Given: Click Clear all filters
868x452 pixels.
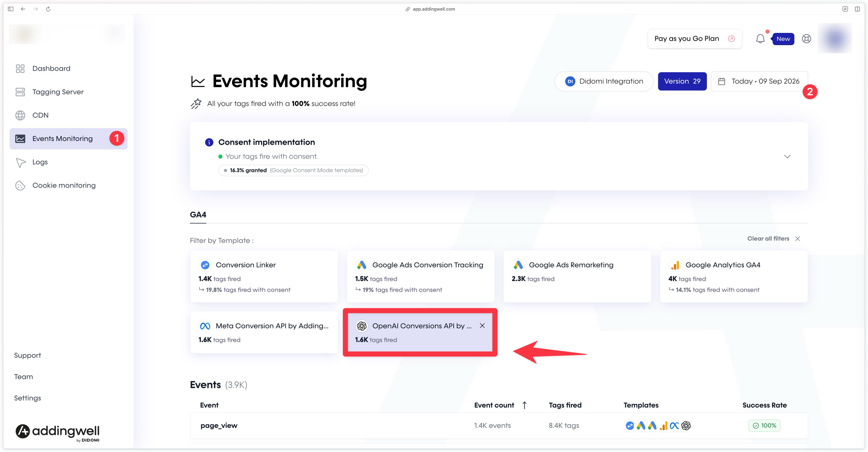Looking at the screenshot, I should point(768,239).
